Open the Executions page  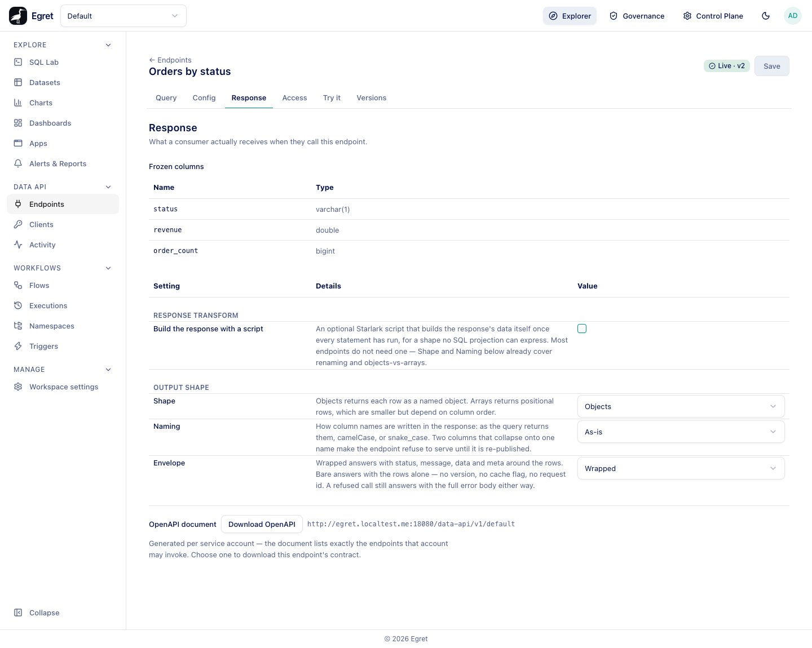63,305
